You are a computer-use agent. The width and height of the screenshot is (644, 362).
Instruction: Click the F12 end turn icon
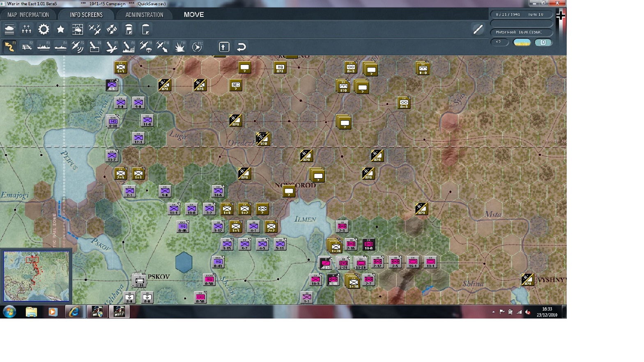click(197, 47)
